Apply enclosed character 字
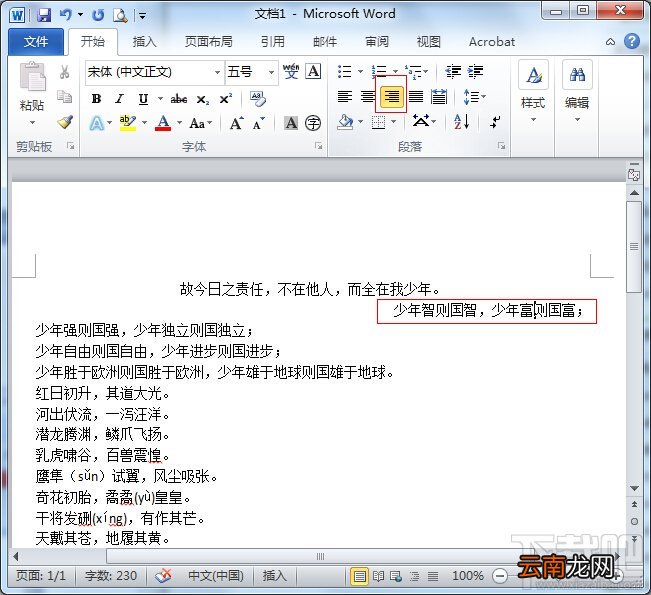The width and height of the screenshot is (651, 595). click(313, 123)
